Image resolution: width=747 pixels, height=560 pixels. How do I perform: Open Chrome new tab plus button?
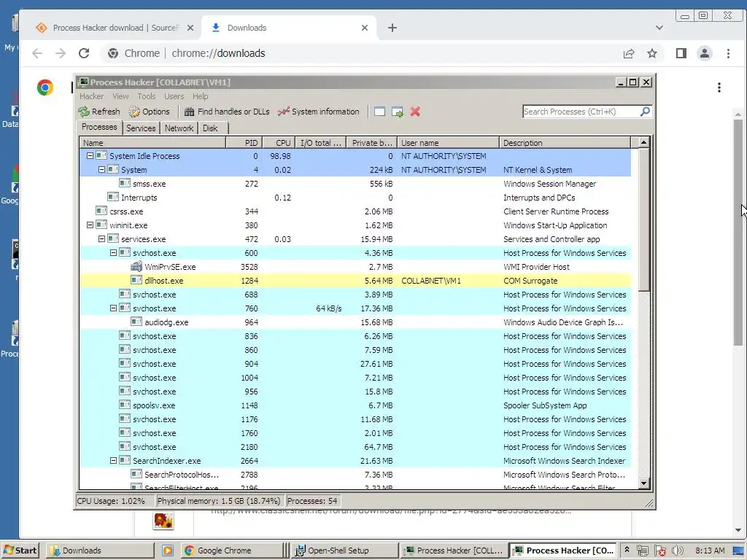pos(392,28)
